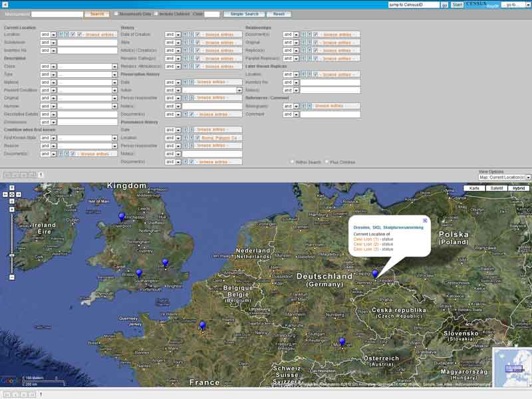Select the Plus Children radio button
Viewport: 532px width, 399px height.
point(327,162)
